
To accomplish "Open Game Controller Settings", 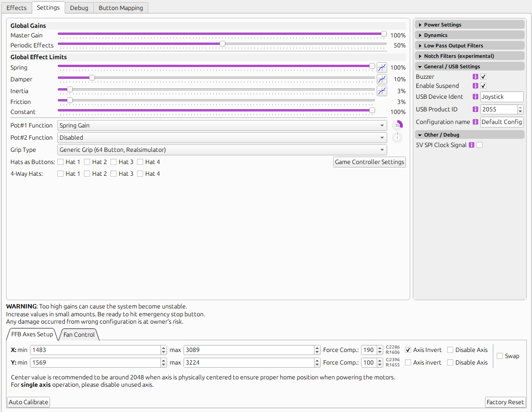I will [369, 162].
